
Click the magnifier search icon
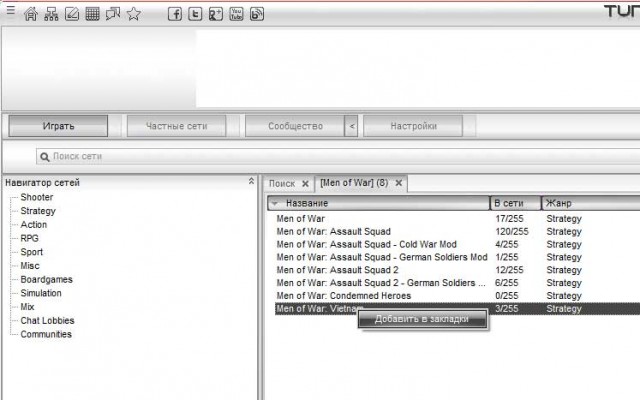click(x=44, y=157)
